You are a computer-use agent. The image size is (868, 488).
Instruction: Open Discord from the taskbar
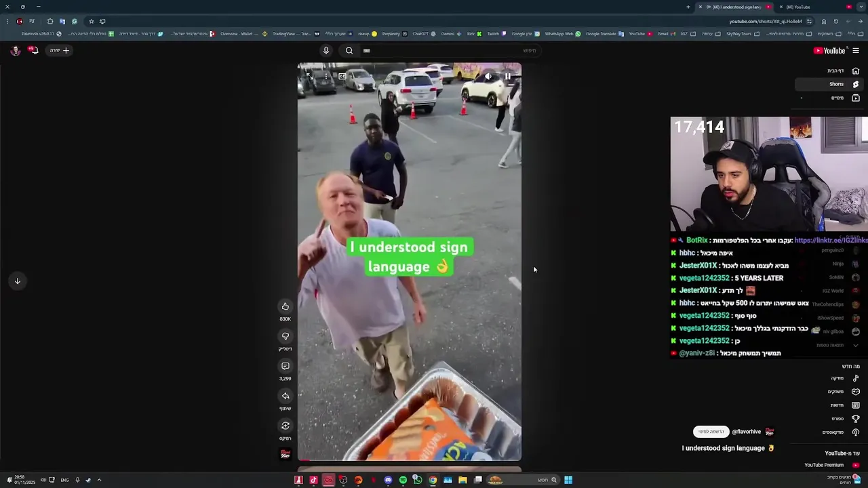click(x=388, y=480)
